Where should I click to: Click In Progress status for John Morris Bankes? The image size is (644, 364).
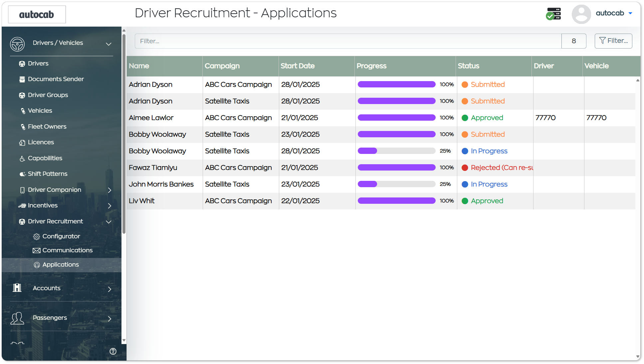[x=485, y=184]
